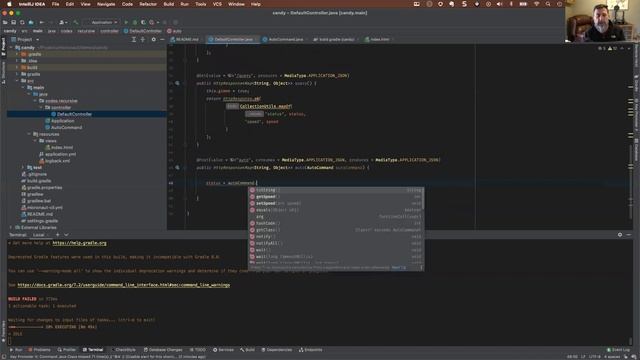Click the gutter icon beside the auto method
Viewport: 640px width, 360px height.
click(x=177, y=167)
